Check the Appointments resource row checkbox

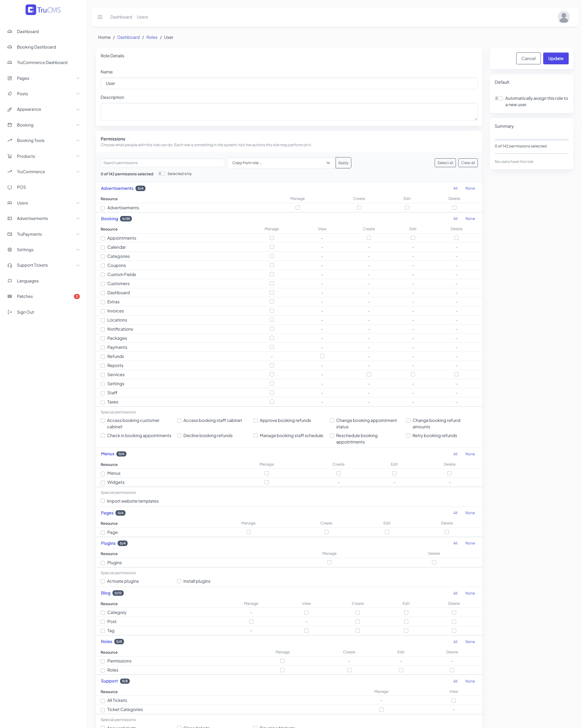tap(103, 238)
